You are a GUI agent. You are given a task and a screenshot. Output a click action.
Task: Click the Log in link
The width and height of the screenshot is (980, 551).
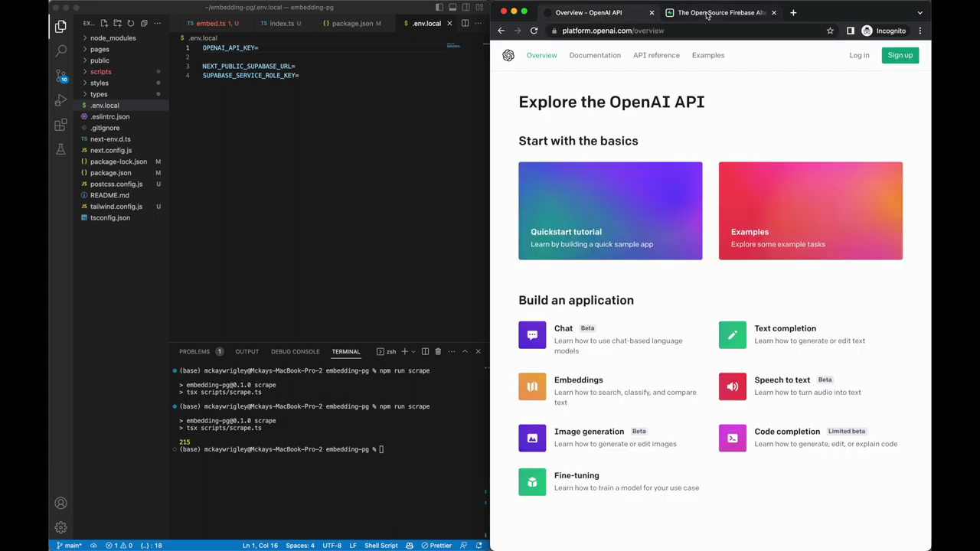coord(859,55)
